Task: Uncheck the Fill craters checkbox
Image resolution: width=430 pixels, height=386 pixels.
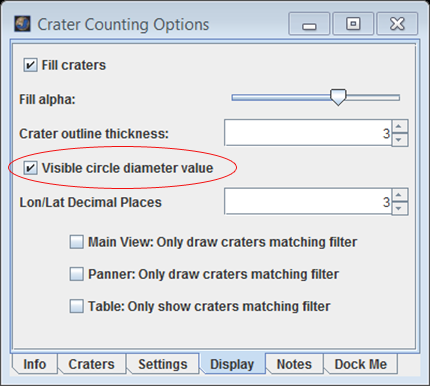Action: (x=30, y=65)
